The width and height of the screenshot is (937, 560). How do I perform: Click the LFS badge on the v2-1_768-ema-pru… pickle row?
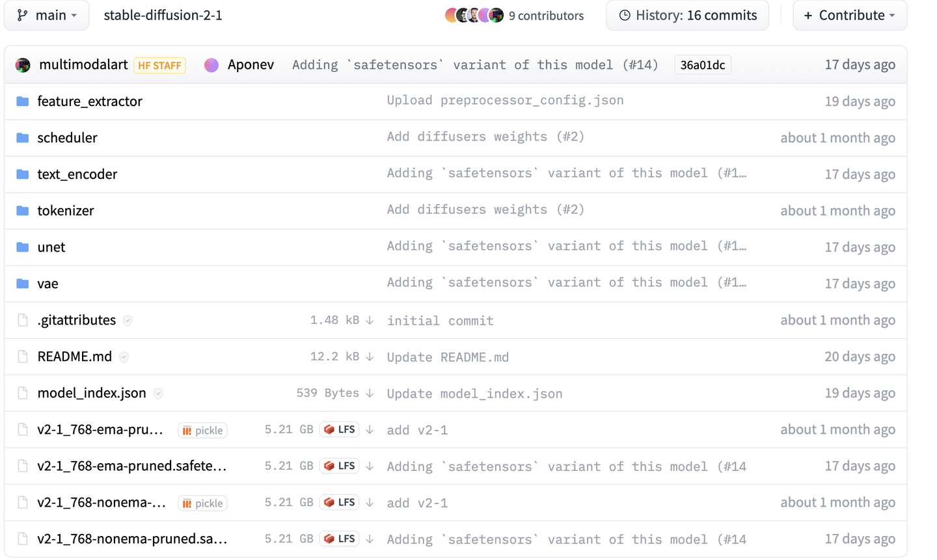(339, 429)
